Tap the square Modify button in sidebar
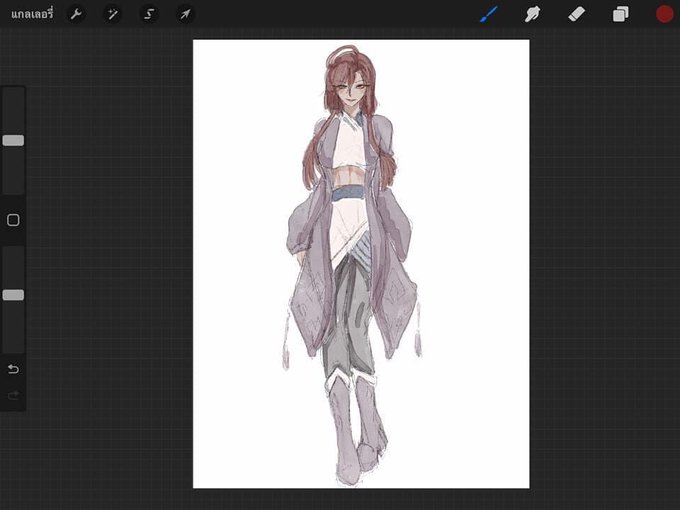Viewport: 680px width, 510px height. tap(13, 220)
